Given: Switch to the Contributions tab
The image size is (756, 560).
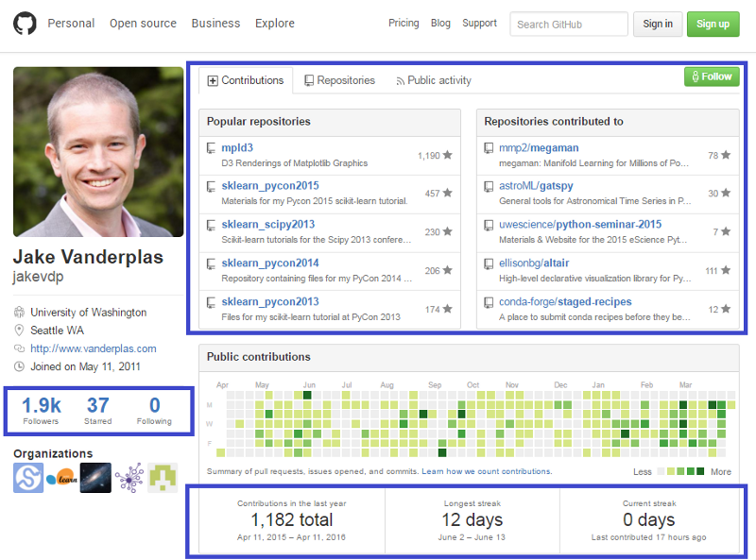Looking at the screenshot, I should click(246, 80).
